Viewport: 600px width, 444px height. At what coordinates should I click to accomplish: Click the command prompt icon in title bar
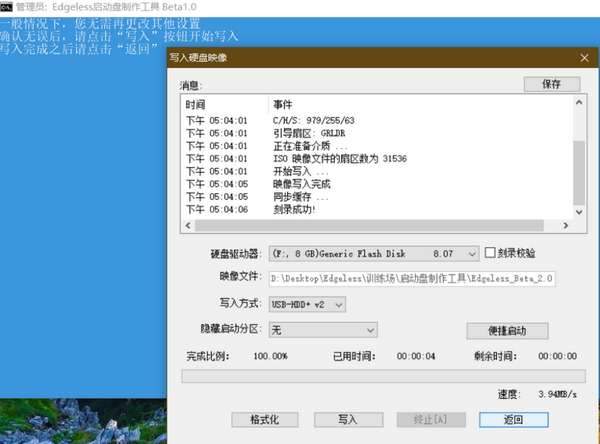(x=8, y=8)
